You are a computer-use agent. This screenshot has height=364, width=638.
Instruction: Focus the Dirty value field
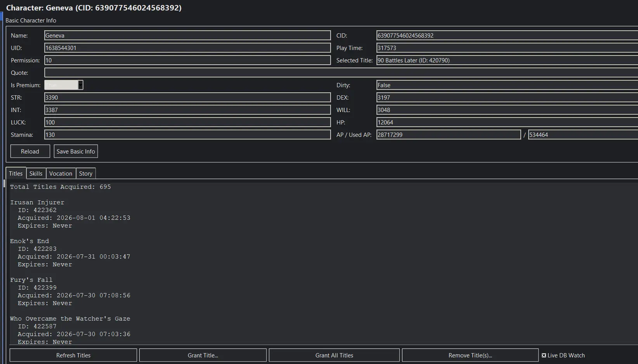(507, 85)
